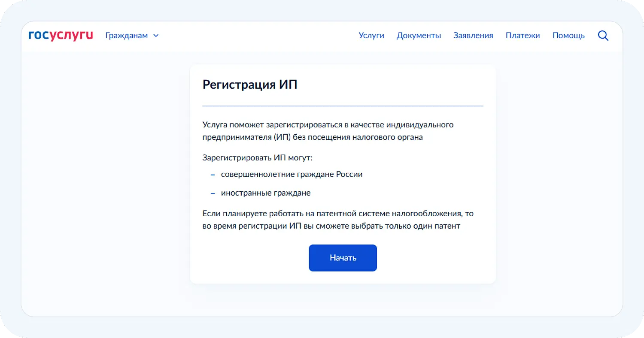Click the Регистрация ИП heading
Viewport: 644px width, 338px height.
(250, 84)
